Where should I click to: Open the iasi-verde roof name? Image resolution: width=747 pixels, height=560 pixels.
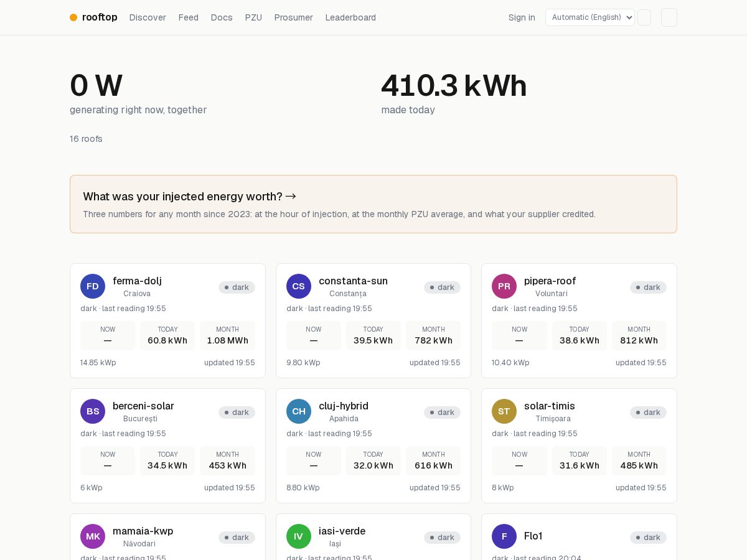tap(342, 531)
